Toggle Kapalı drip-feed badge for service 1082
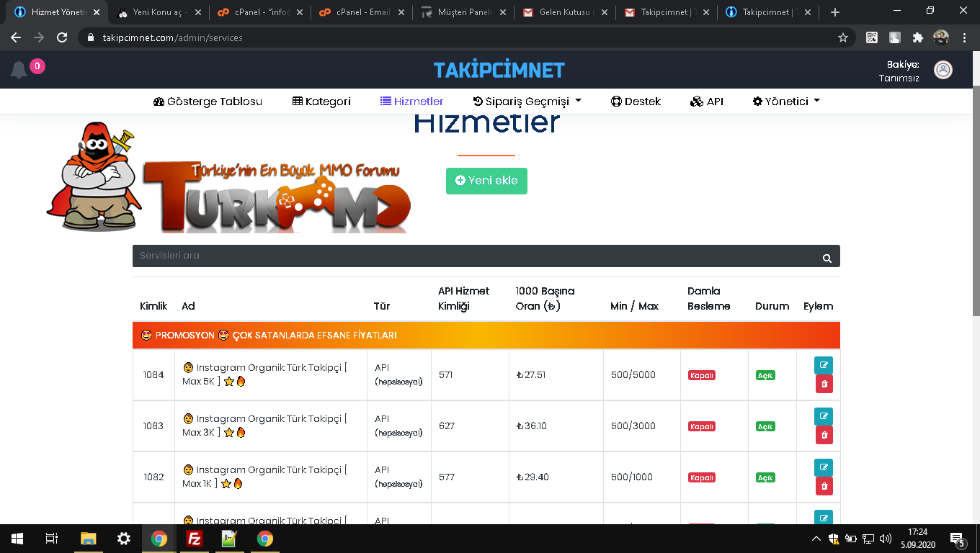Viewport: 980px width, 553px height. [702, 477]
